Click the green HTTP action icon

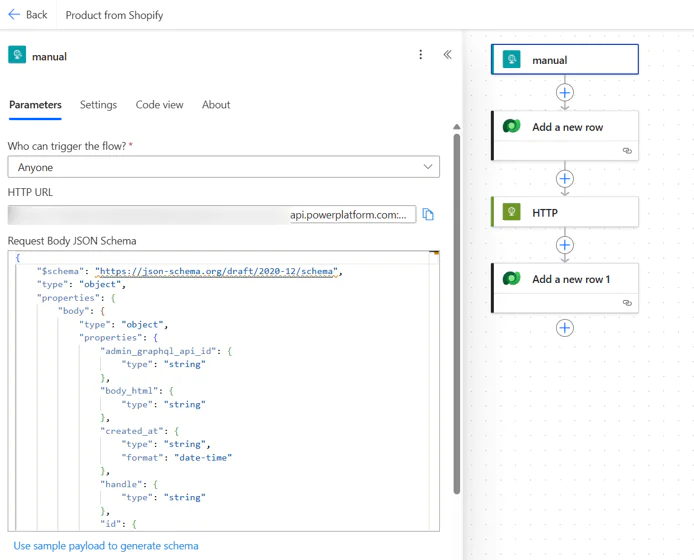click(511, 212)
